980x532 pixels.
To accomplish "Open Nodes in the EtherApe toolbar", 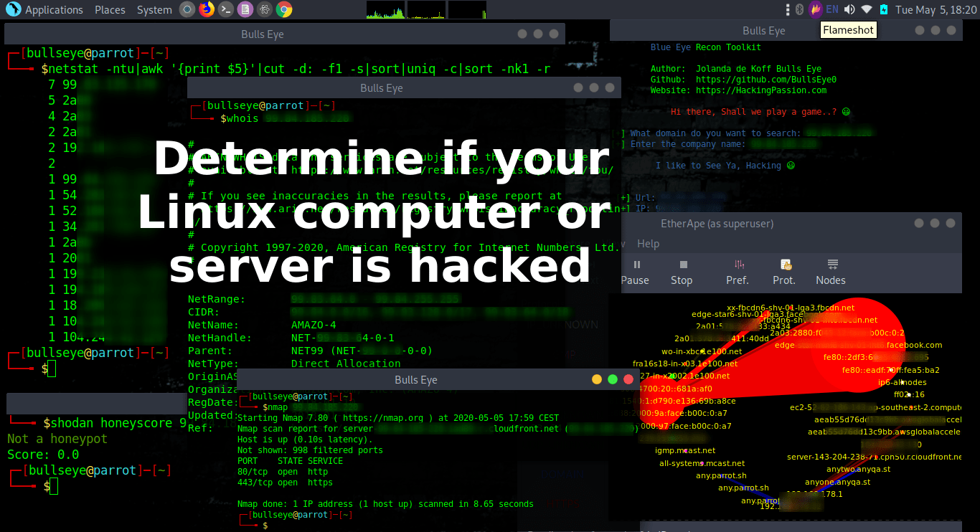I will [x=831, y=272].
